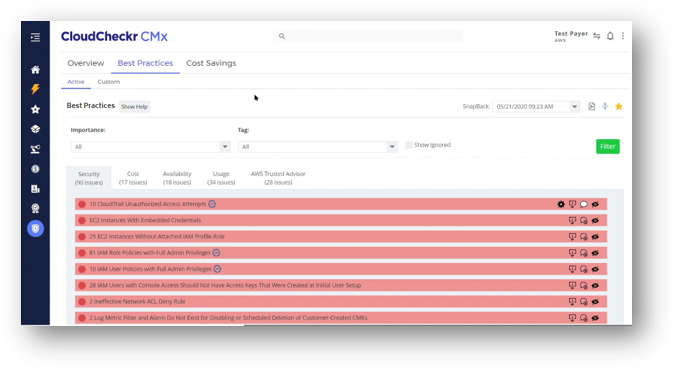The width and height of the screenshot is (674, 368).
Task: Click the download icon on IAM Role Policies row
Action: (572, 253)
